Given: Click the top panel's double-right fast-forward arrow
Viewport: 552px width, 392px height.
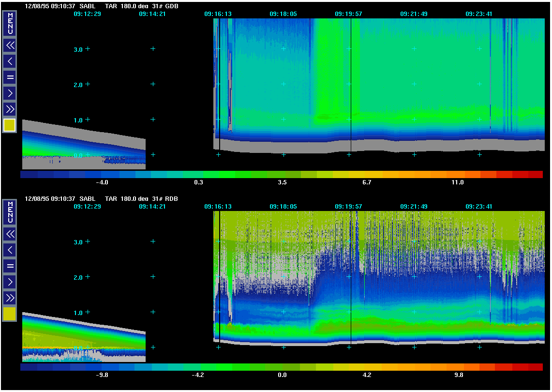Looking at the screenshot, I should [x=10, y=108].
